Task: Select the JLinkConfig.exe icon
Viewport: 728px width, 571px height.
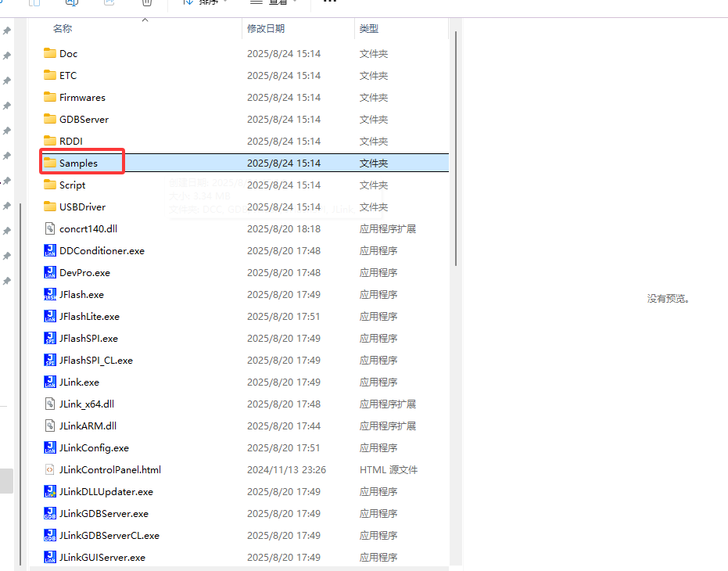Action: (50, 448)
